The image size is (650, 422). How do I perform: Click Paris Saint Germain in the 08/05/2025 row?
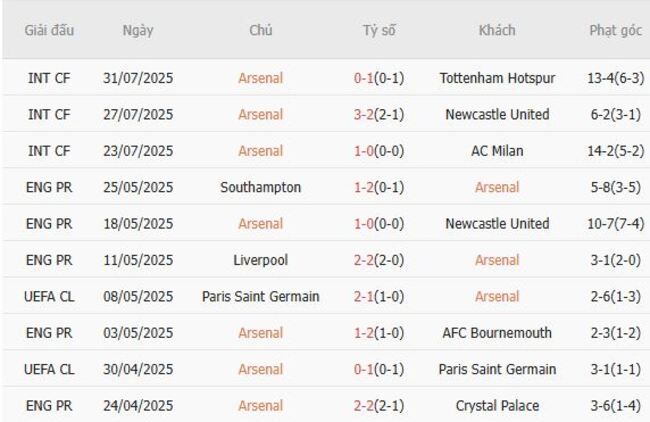260,296
